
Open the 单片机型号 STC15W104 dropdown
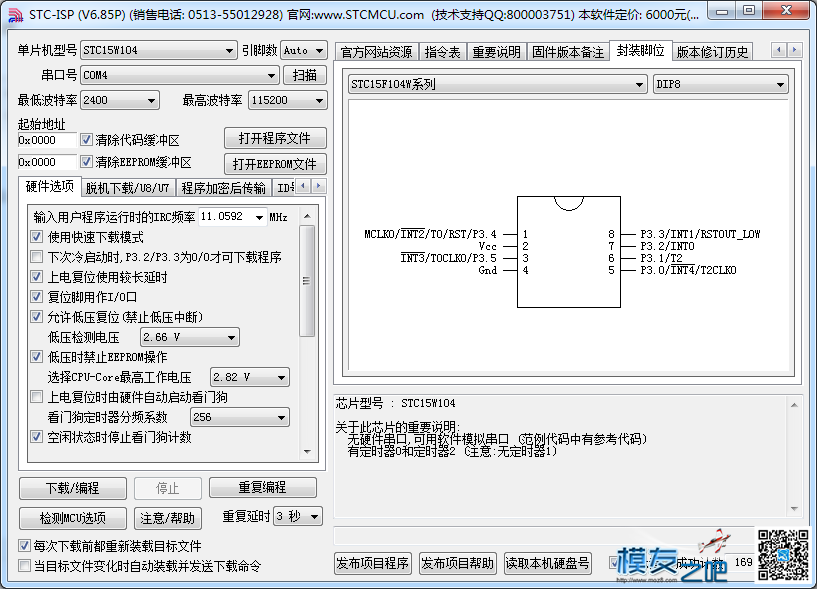point(158,51)
